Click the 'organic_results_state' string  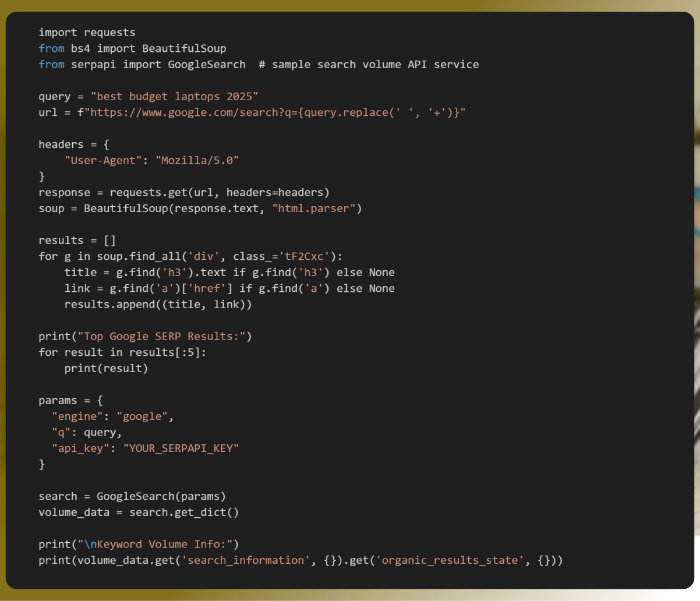(x=450, y=560)
